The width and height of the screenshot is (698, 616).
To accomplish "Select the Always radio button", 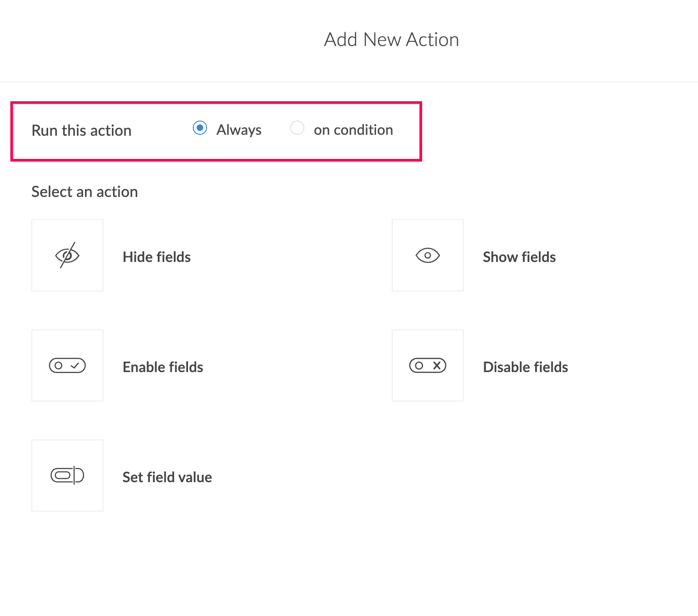I will point(200,128).
